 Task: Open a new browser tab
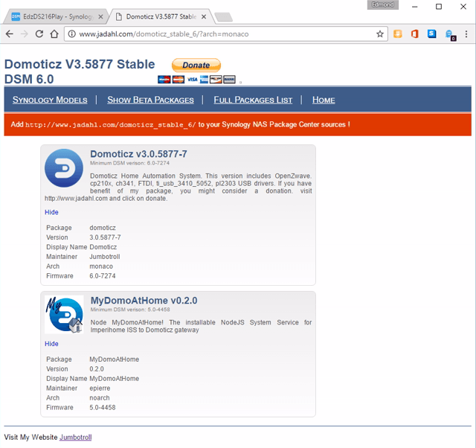point(223,17)
